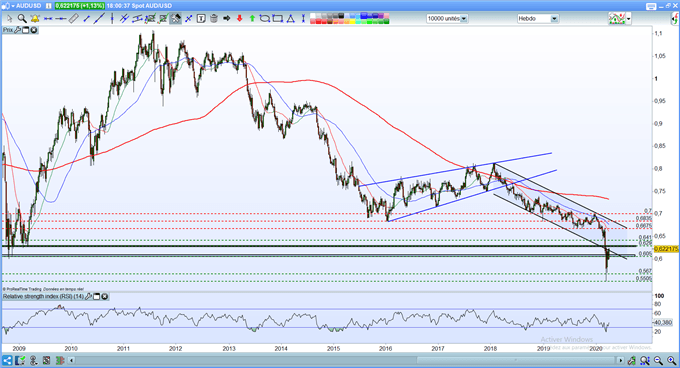Click the trash bin to delete objects
680x368 pixels.
(213, 19)
